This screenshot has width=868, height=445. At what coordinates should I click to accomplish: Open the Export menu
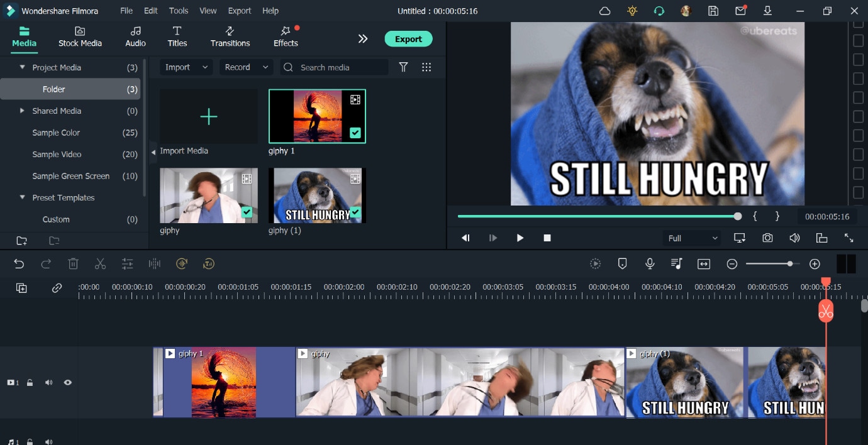(x=240, y=11)
